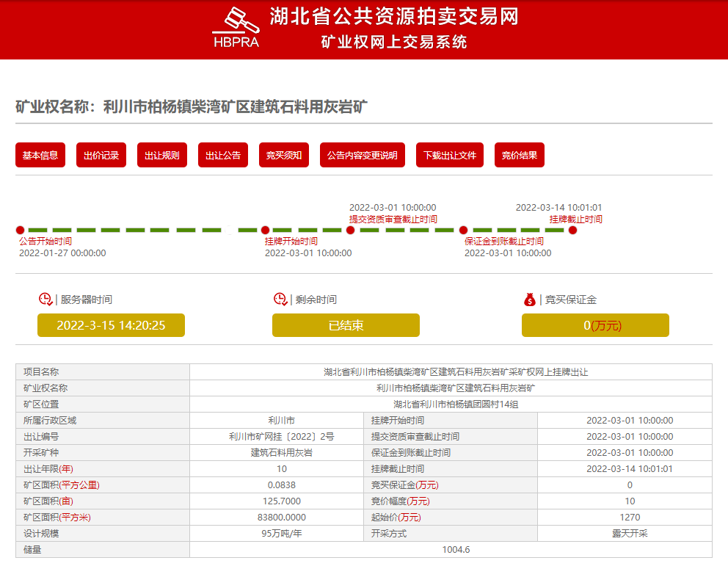Click the 湖北省公共资源拍卖交易网 site title
728x566 pixels.
(394, 16)
